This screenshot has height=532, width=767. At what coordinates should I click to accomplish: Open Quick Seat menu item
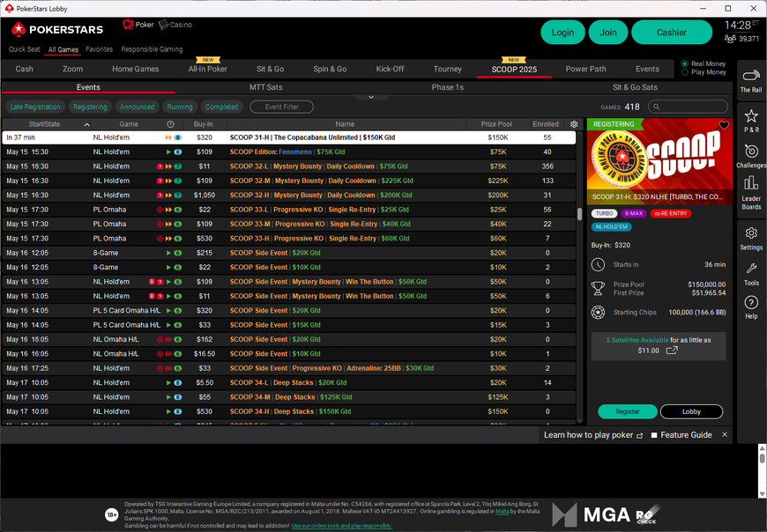pos(24,49)
